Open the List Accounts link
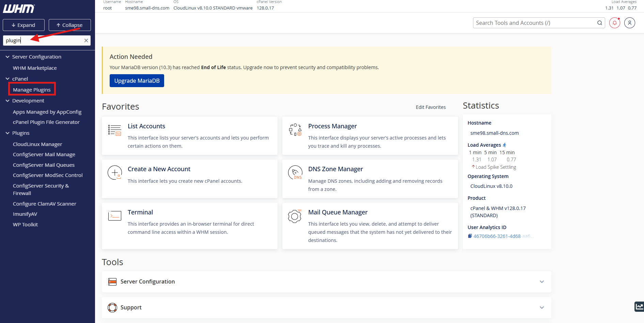Screen dimensions: 644x323 [146, 126]
